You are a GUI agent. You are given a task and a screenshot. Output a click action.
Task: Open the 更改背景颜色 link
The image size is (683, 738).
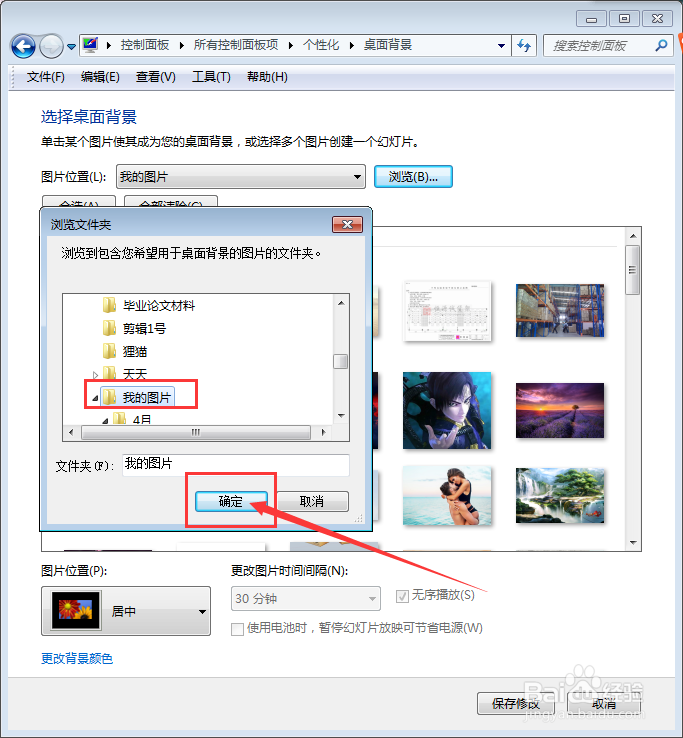(77, 658)
